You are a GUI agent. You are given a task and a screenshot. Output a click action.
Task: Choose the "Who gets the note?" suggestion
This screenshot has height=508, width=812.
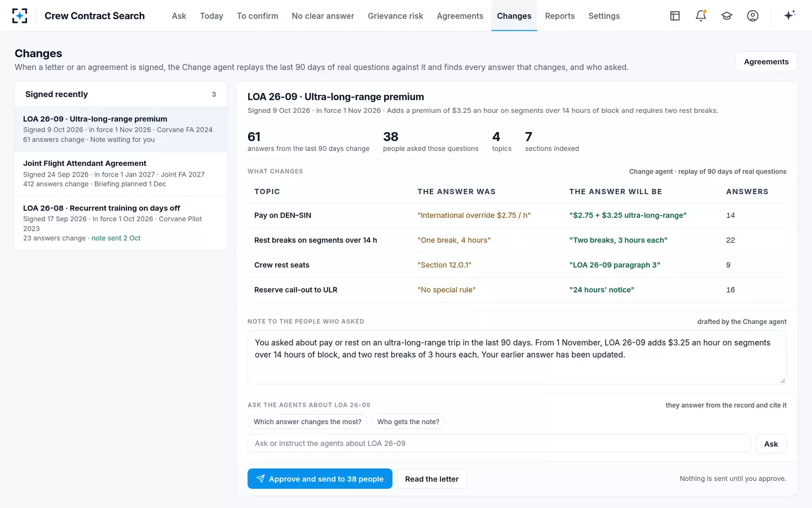[408, 422]
